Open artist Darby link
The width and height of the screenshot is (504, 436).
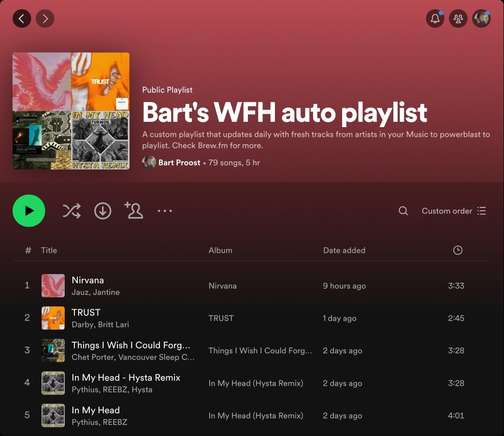tap(83, 325)
